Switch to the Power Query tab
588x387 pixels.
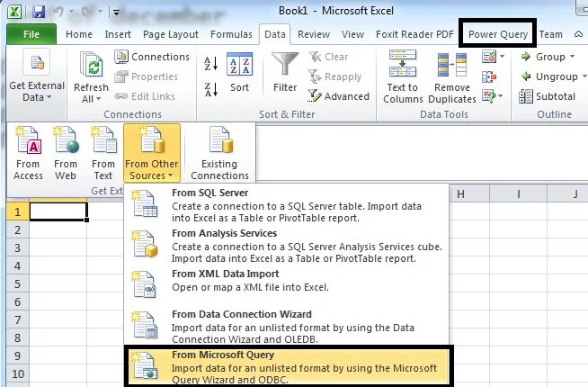pyautogui.click(x=498, y=34)
